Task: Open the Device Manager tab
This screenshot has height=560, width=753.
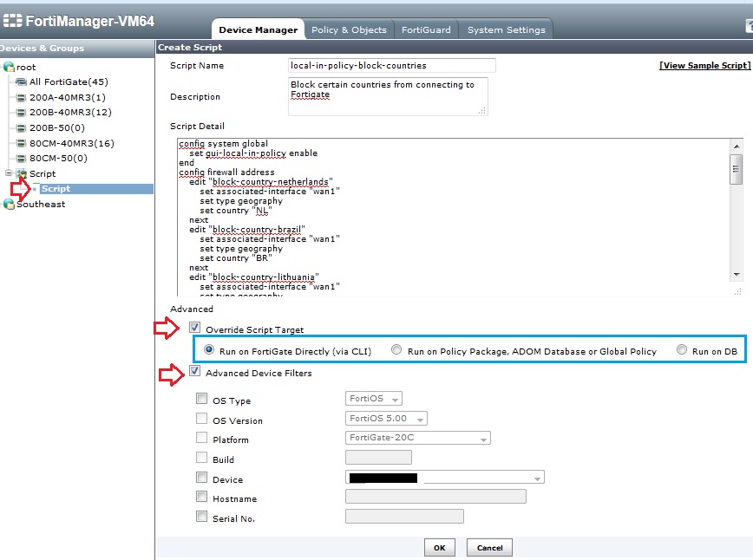Action: (x=259, y=29)
